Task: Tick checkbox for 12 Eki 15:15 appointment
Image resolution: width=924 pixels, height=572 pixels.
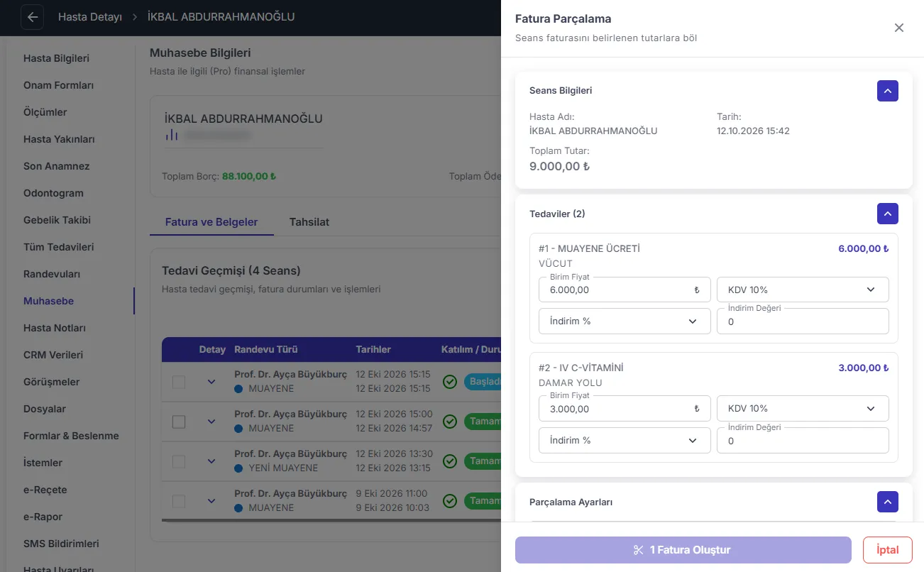Action: point(179,382)
